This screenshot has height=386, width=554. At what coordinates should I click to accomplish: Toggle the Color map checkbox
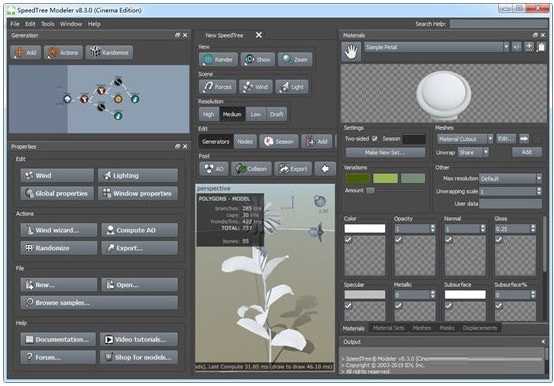[x=348, y=240]
